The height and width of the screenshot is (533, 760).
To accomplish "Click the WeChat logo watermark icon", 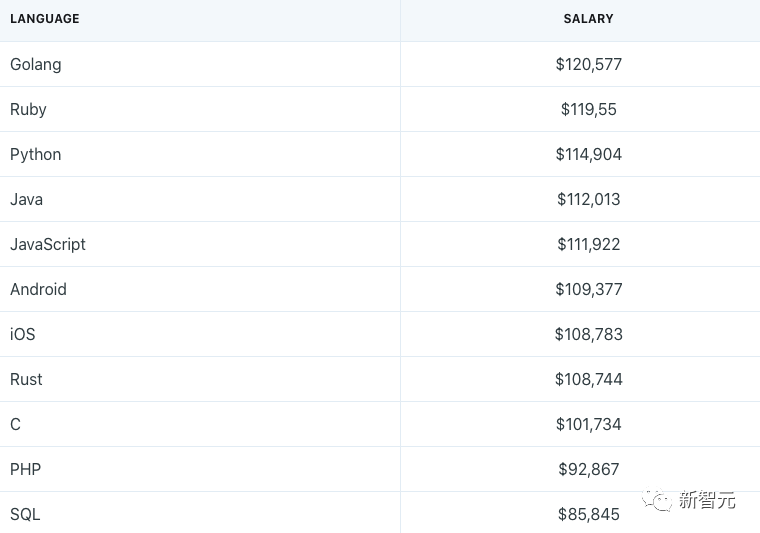I will click(657, 500).
